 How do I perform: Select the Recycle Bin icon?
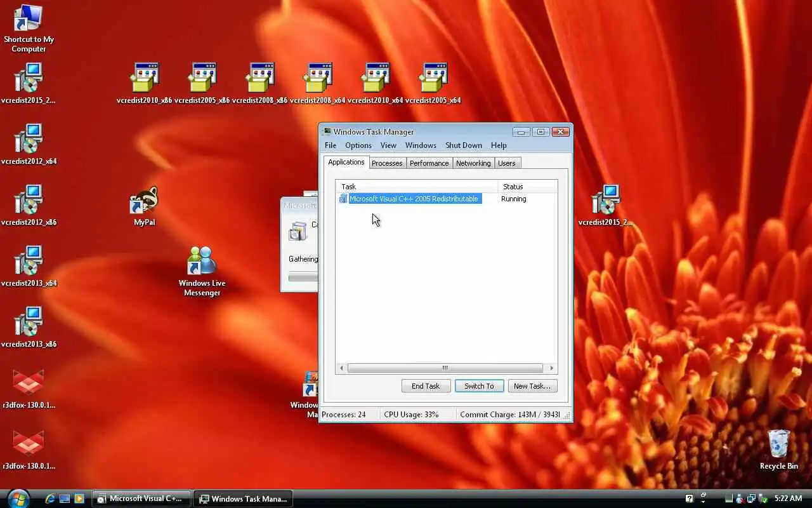[x=778, y=450]
